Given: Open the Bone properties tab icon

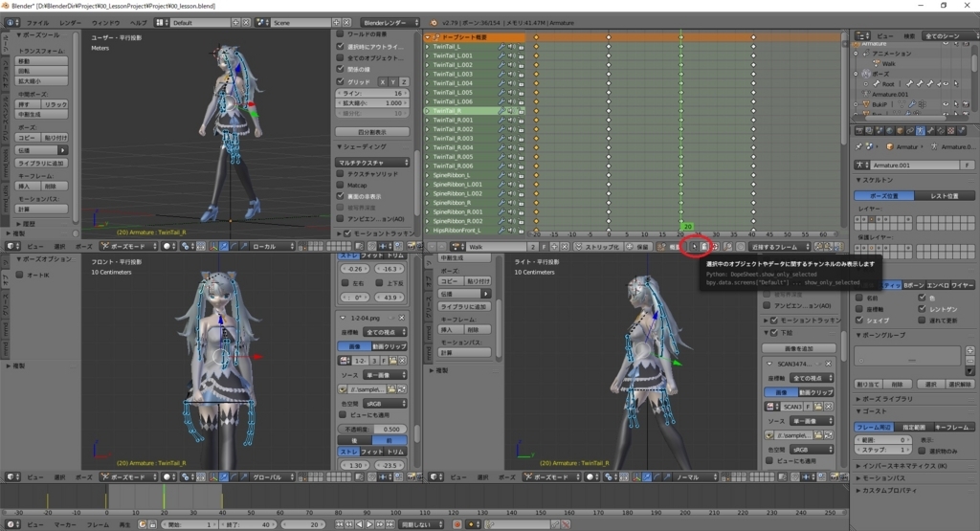Looking at the screenshot, I should pyautogui.click(x=930, y=130).
